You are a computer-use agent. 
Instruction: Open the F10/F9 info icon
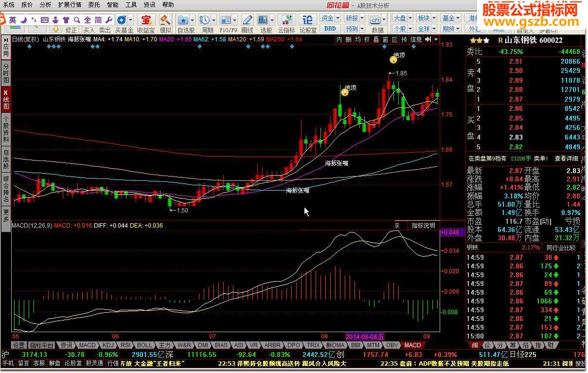click(225, 20)
